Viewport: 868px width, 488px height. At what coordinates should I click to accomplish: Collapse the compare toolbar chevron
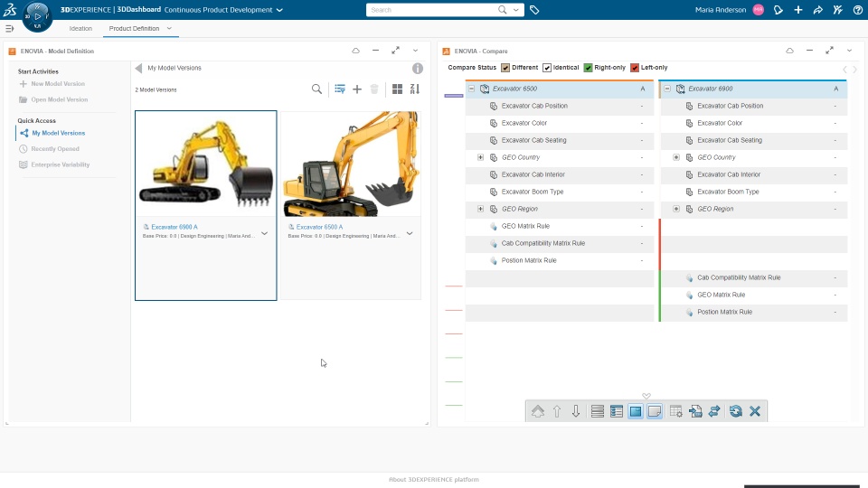click(x=646, y=396)
